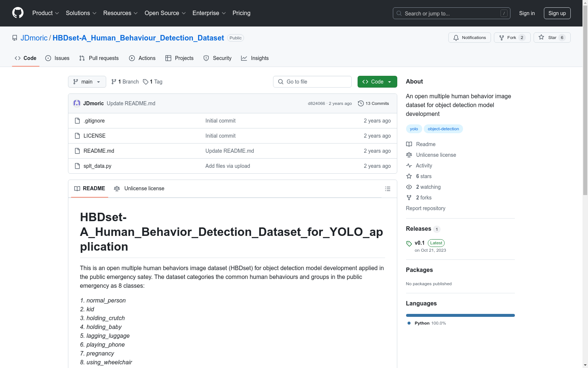Click the object-detection topic tag
Image resolution: width=588 pixels, height=368 pixels.
click(x=443, y=129)
